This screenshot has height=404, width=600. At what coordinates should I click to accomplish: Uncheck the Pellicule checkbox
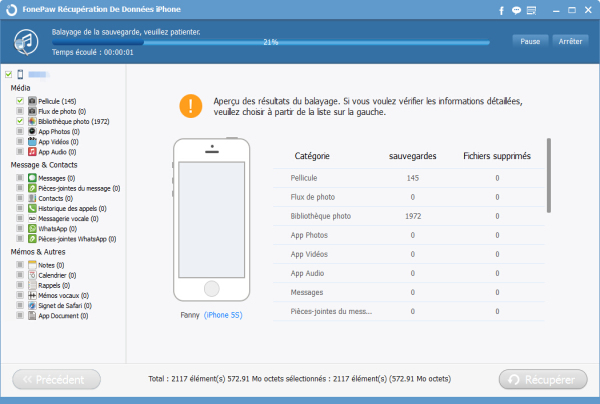(20, 101)
